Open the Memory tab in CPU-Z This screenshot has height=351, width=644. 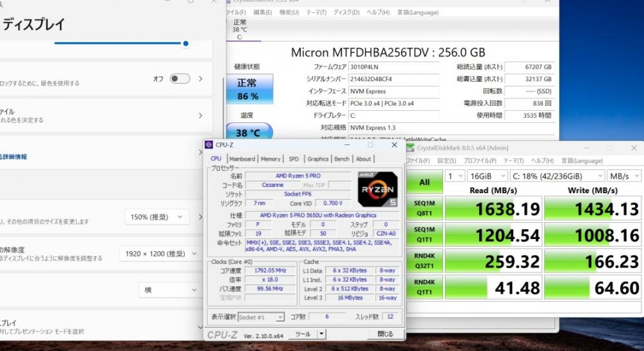pos(270,159)
